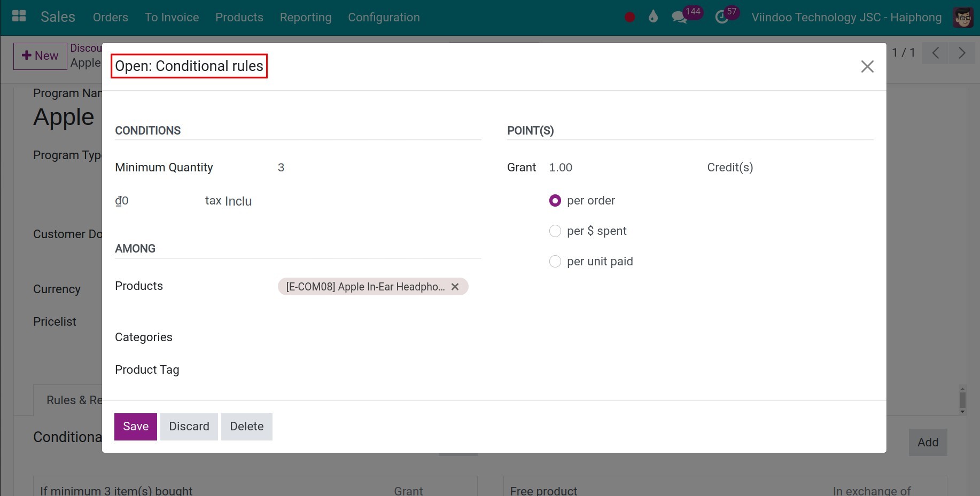Delete the conditional rule
This screenshot has width=980, height=496.
(x=247, y=427)
